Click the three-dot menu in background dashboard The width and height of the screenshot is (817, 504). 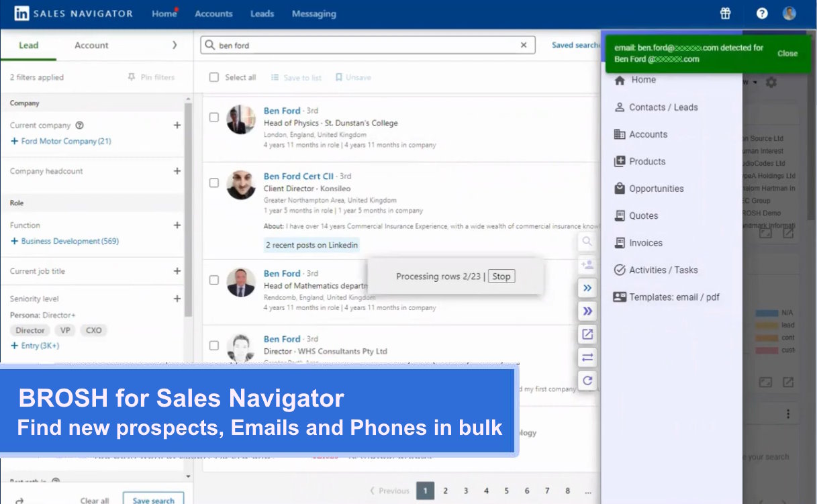click(788, 414)
